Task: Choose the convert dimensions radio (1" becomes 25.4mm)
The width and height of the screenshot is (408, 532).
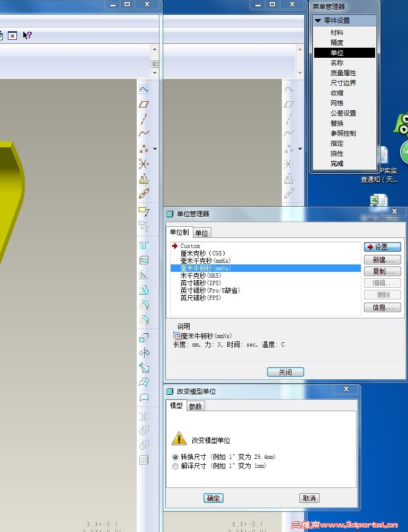Action: point(175,457)
